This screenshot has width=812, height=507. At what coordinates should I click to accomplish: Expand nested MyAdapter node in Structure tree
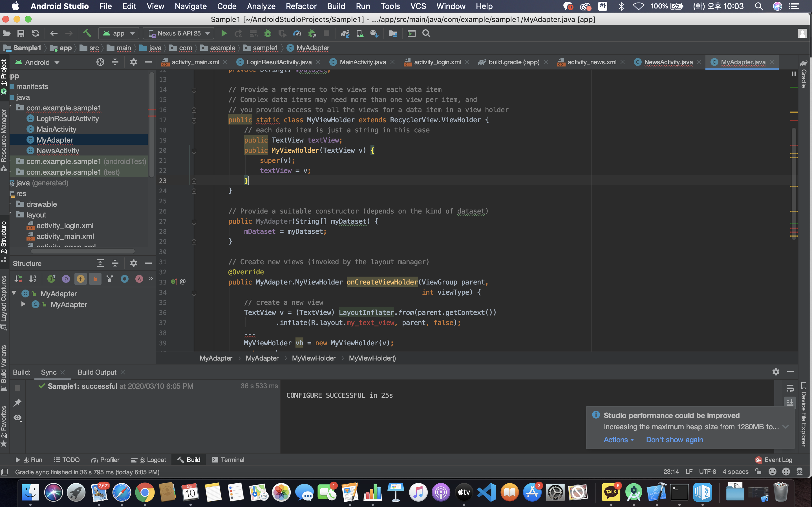click(23, 304)
